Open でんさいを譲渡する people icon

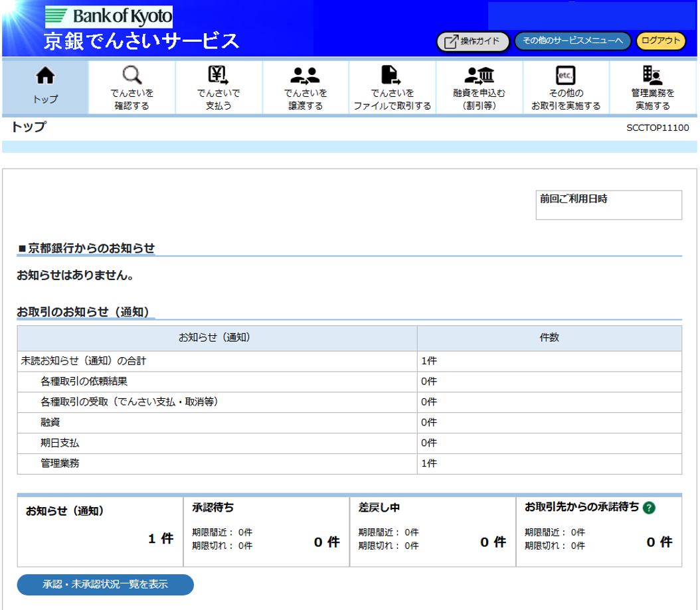pos(306,74)
